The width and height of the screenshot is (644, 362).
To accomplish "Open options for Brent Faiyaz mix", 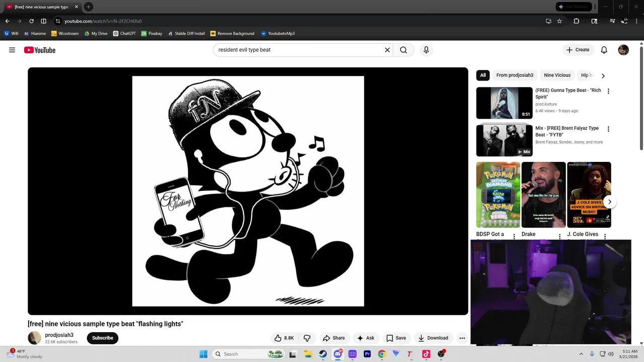I will click(x=608, y=129).
